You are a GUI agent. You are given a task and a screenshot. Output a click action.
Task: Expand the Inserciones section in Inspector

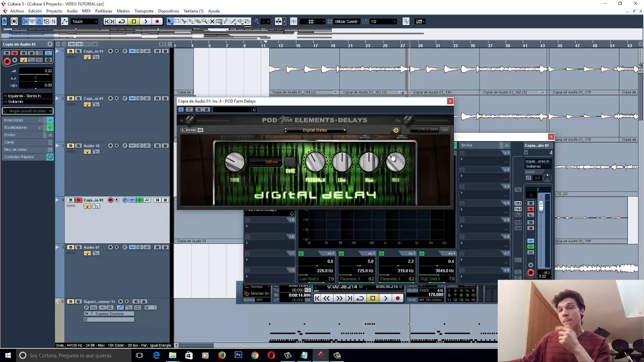point(28,120)
